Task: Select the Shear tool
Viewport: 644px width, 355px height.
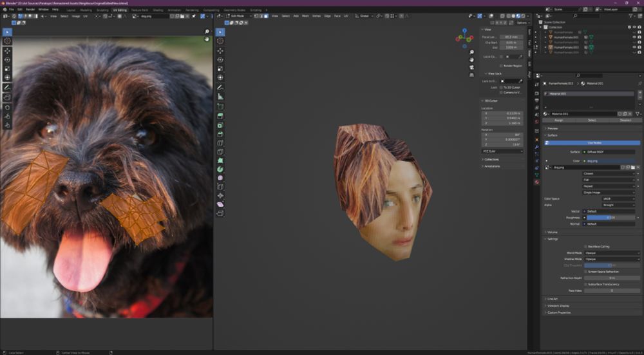Action: click(220, 204)
